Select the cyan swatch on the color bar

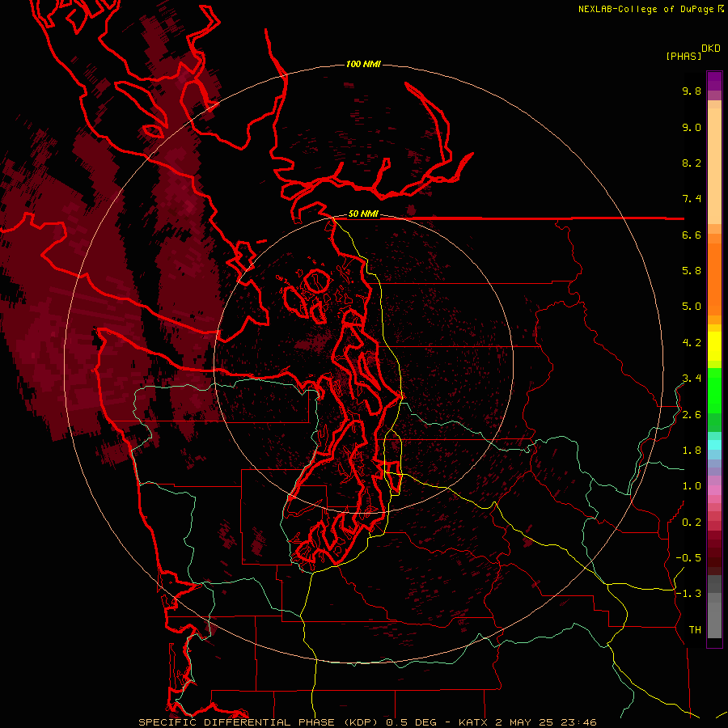(x=714, y=445)
